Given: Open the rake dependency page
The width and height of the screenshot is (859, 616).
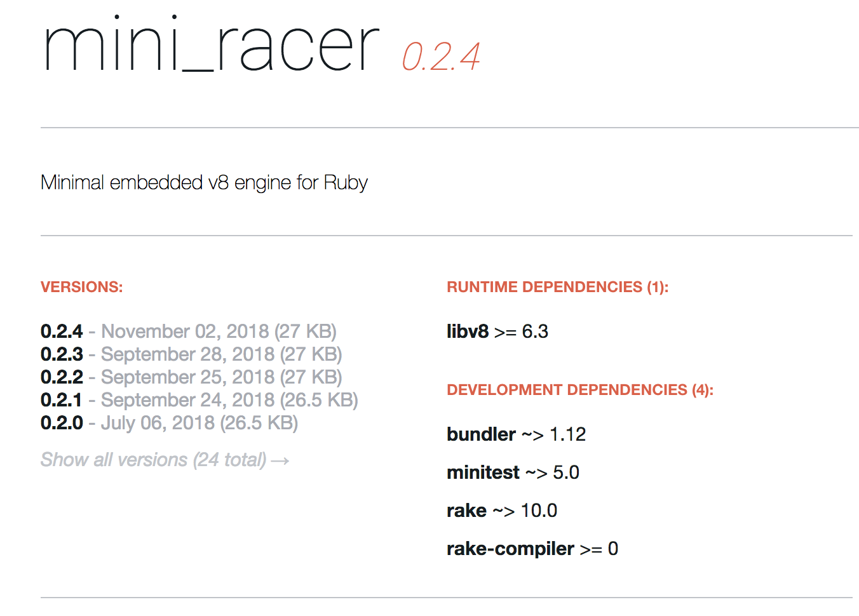Looking at the screenshot, I should [466, 510].
